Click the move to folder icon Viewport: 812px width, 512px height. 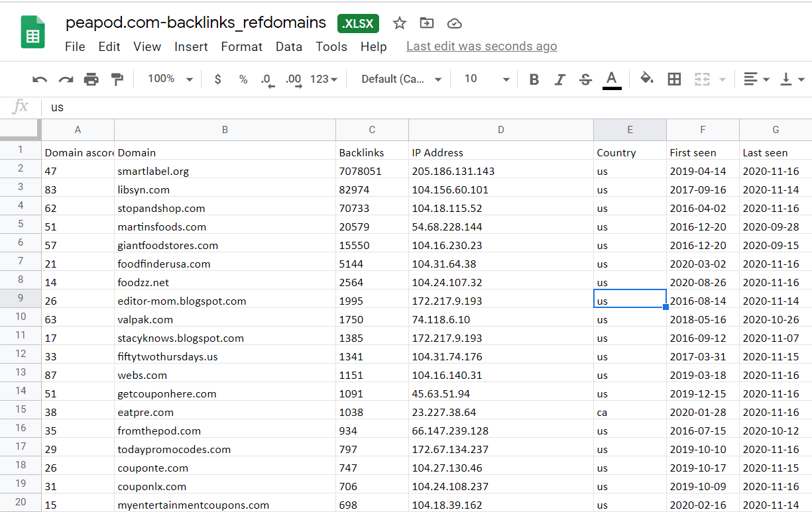[427, 23]
